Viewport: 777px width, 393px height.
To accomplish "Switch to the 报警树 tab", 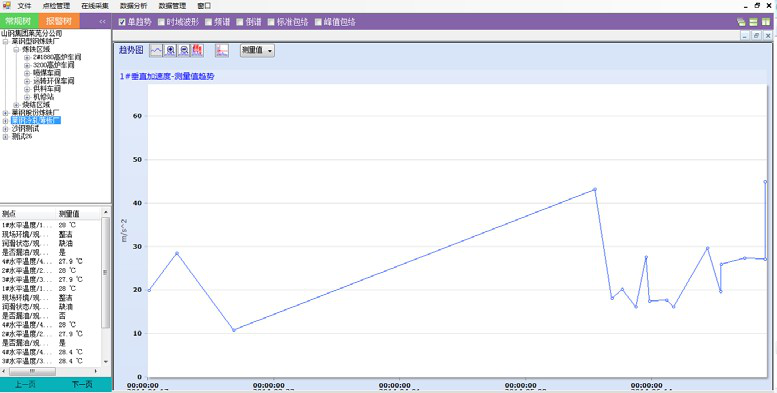I will pyautogui.click(x=59, y=21).
